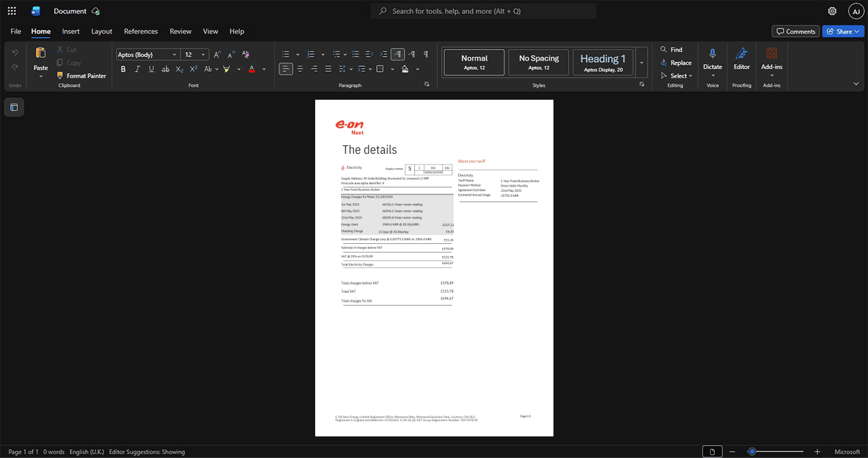Screen dimensions: 868x458
Task: Click the Comments button
Action: pyautogui.click(x=796, y=31)
